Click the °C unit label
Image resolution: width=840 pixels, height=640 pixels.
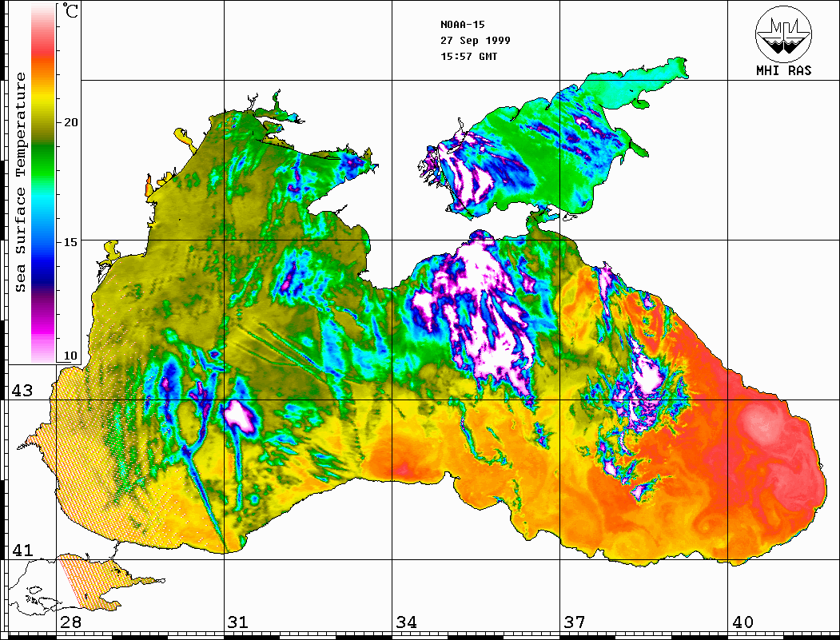tap(69, 10)
